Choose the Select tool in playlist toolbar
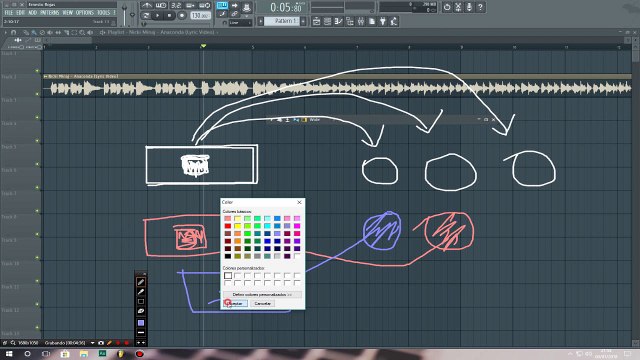640x360 pixels. (74, 32)
